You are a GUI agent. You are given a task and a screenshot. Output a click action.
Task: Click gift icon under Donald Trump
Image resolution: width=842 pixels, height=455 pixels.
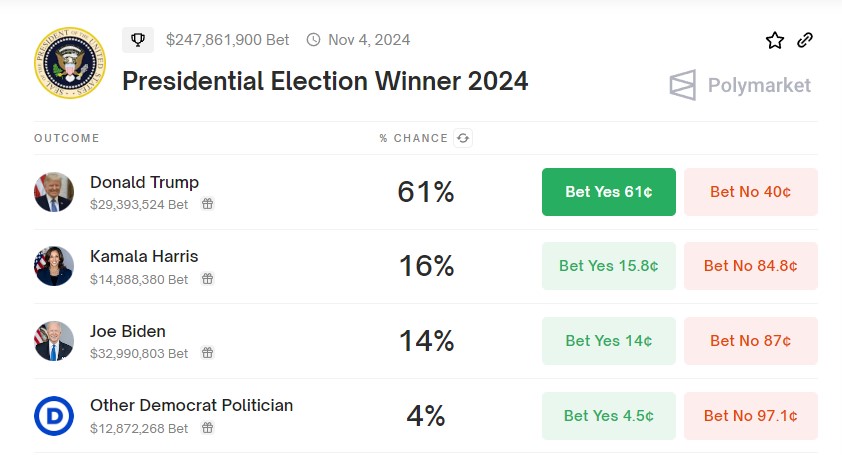click(x=208, y=204)
